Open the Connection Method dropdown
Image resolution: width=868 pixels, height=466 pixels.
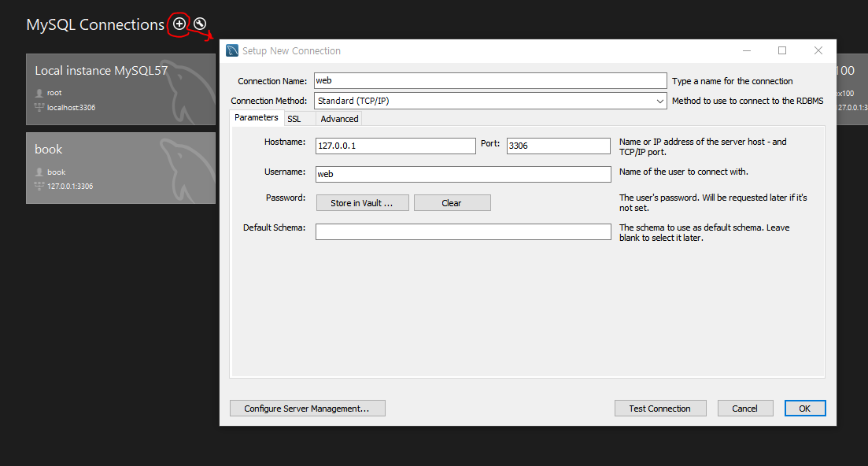click(490, 101)
